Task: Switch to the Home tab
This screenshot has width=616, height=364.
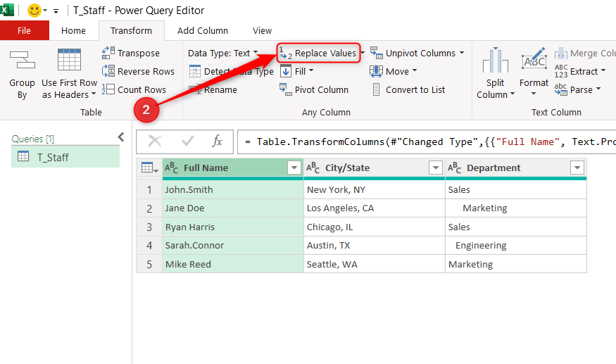Action: pos(73,31)
